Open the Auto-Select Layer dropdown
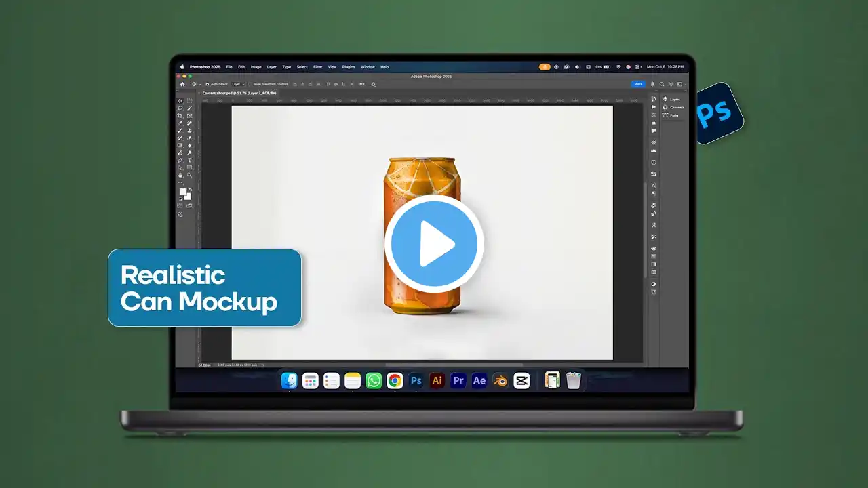The width and height of the screenshot is (868, 488). (x=237, y=84)
